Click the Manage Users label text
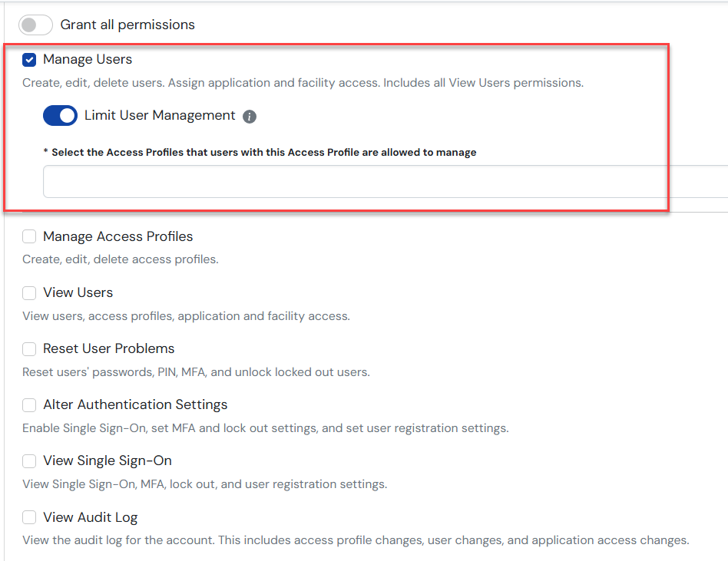This screenshot has width=728, height=561. point(88,60)
